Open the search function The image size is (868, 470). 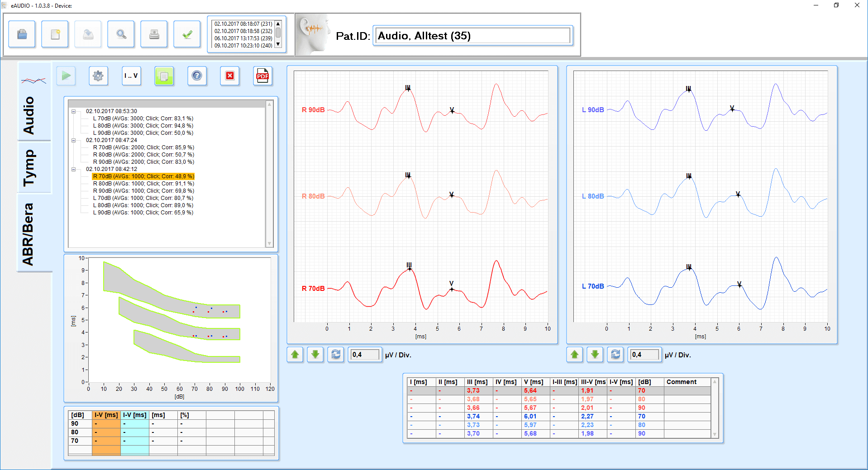121,34
